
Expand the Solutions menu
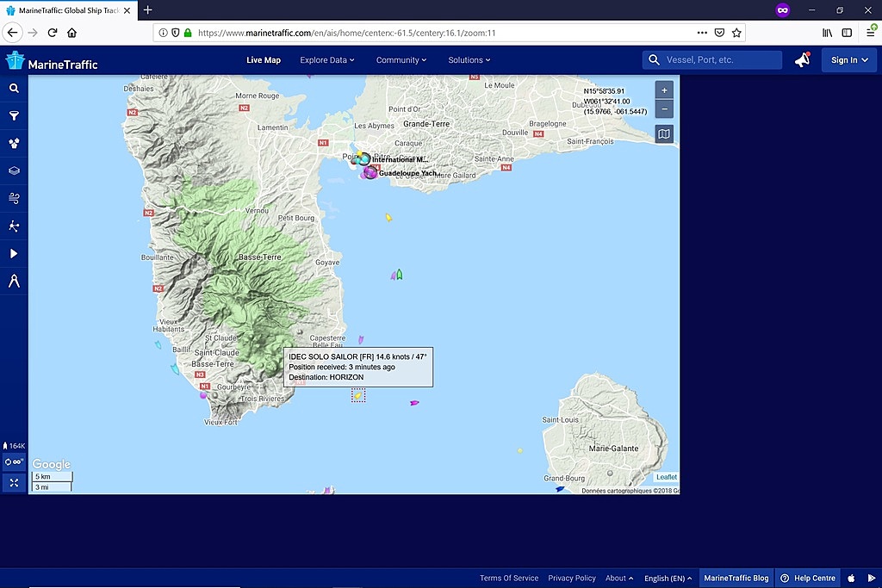coord(469,60)
